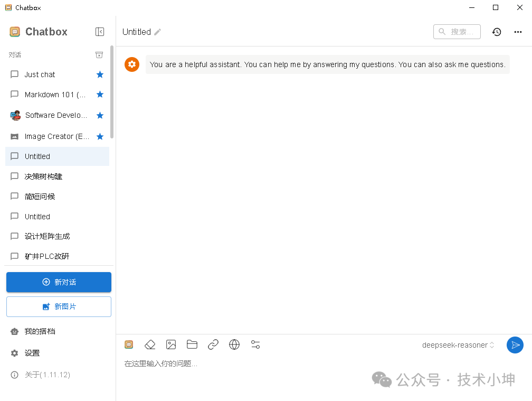532x401 pixels.
Task: Open 关于(1.11.12) about page
Action: coord(57,375)
